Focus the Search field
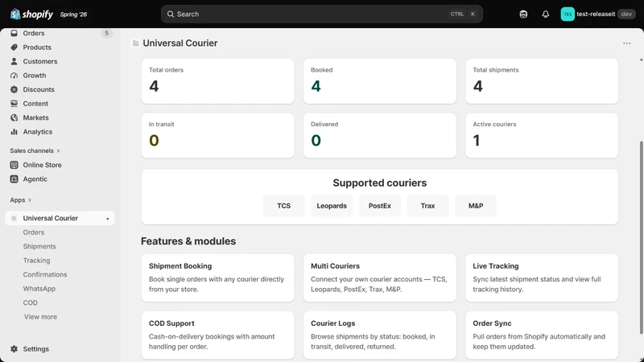 pyautogui.click(x=321, y=14)
